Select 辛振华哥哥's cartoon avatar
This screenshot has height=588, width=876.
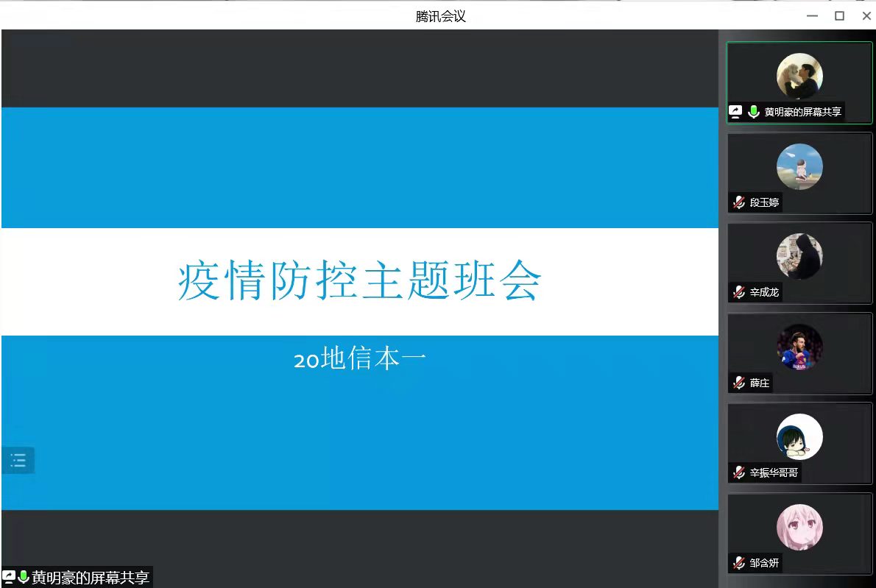point(799,436)
